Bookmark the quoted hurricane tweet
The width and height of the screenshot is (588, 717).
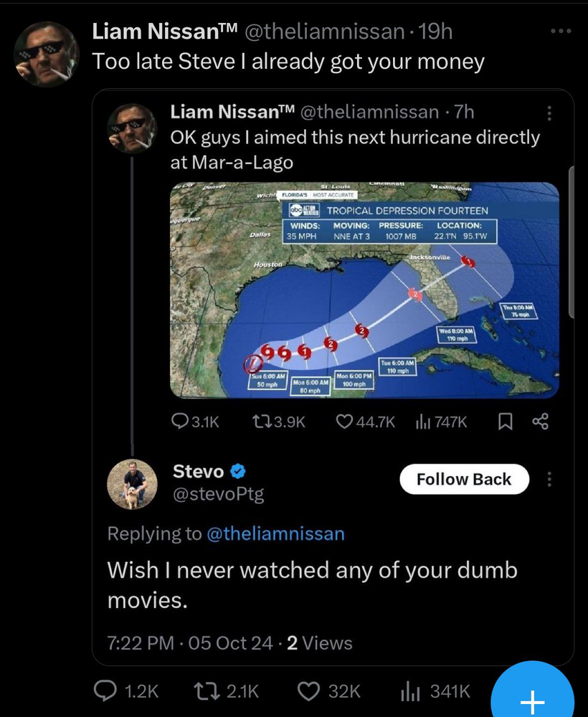[506, 422]
